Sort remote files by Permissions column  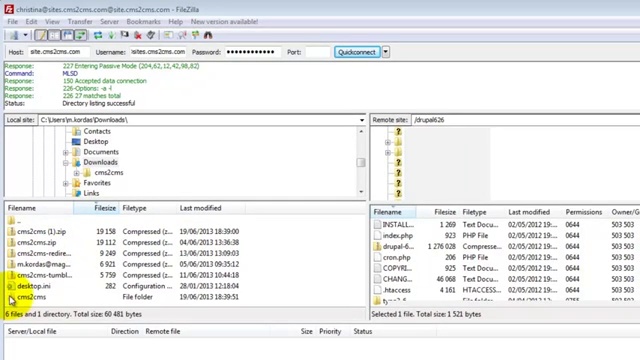tap(584, 212)
